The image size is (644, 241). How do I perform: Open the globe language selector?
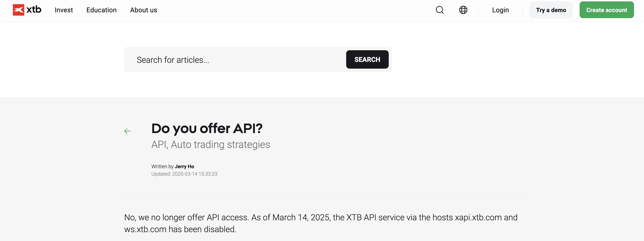463,10
